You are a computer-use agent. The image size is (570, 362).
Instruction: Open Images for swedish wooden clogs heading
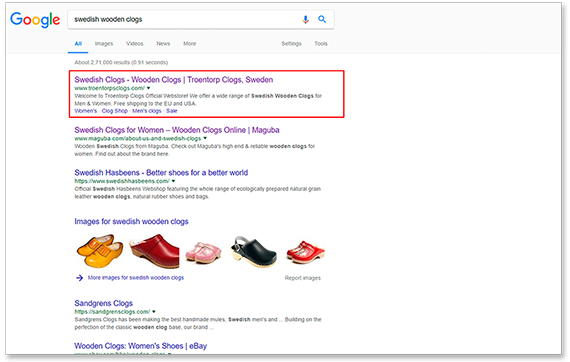(131, 221)
